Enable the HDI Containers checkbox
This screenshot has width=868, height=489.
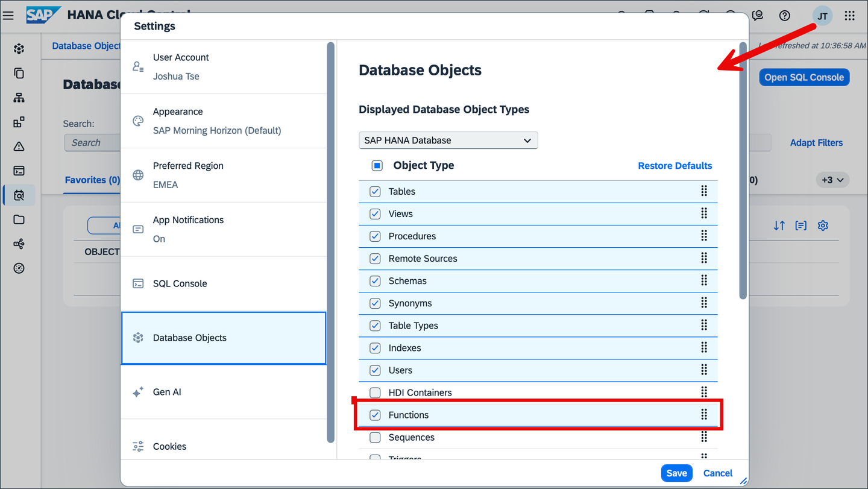point(375,393)
